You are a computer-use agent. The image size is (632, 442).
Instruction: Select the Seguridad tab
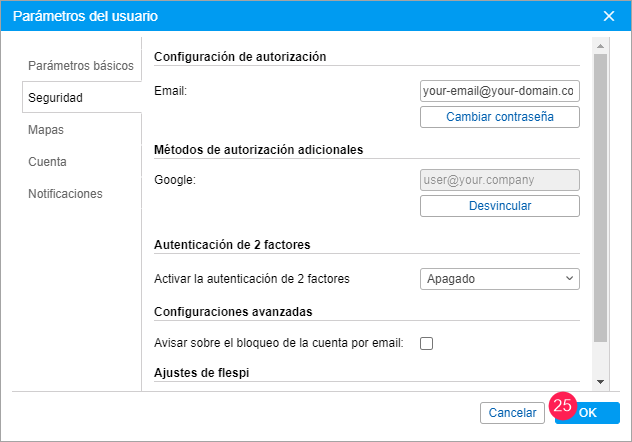[56, 98]
